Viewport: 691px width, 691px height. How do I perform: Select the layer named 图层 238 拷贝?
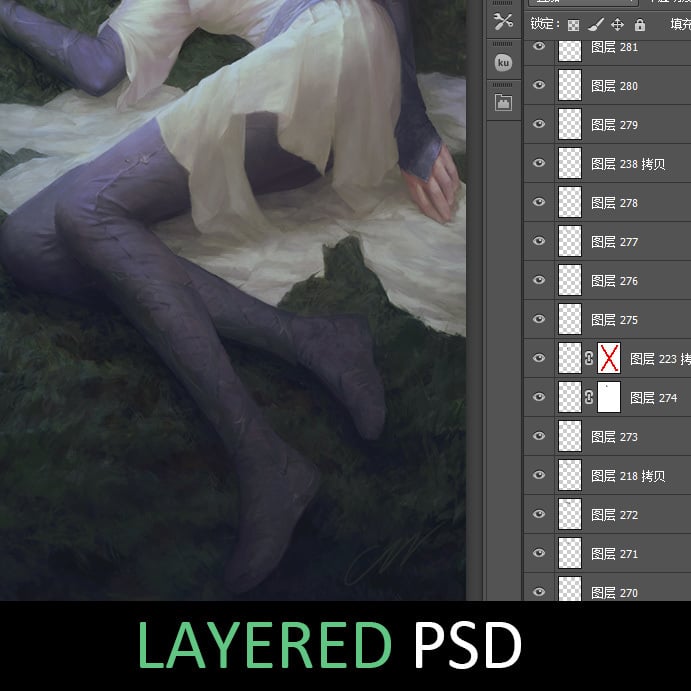628,164
